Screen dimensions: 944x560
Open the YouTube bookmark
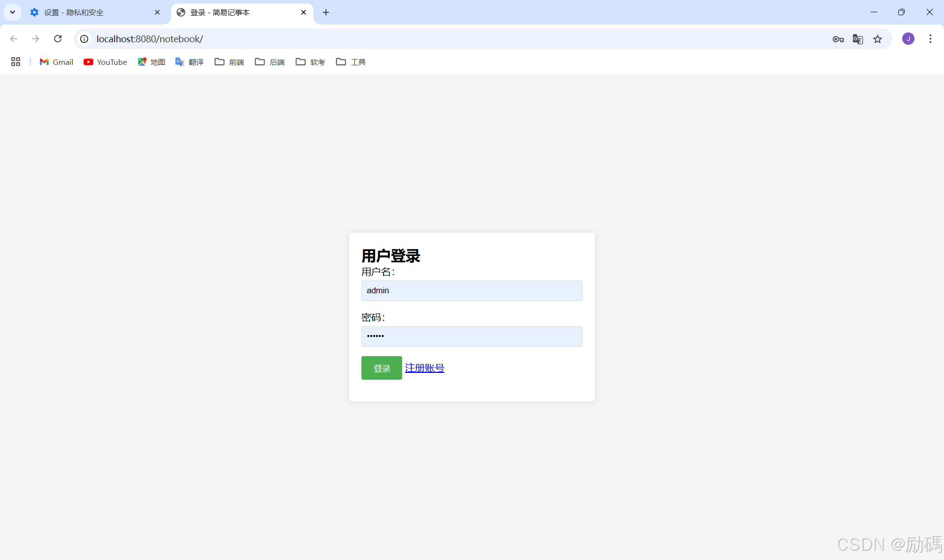click(105, 62)
